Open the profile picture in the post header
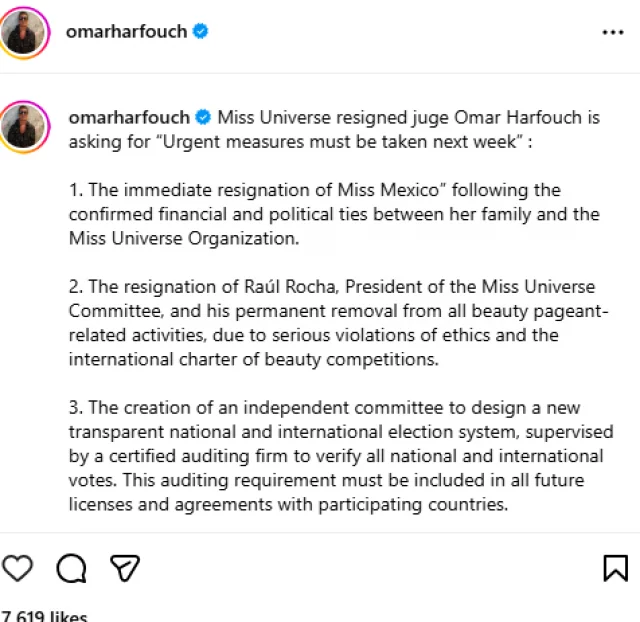The width and height of the screenshot is (640, 622). pos(24,32)
